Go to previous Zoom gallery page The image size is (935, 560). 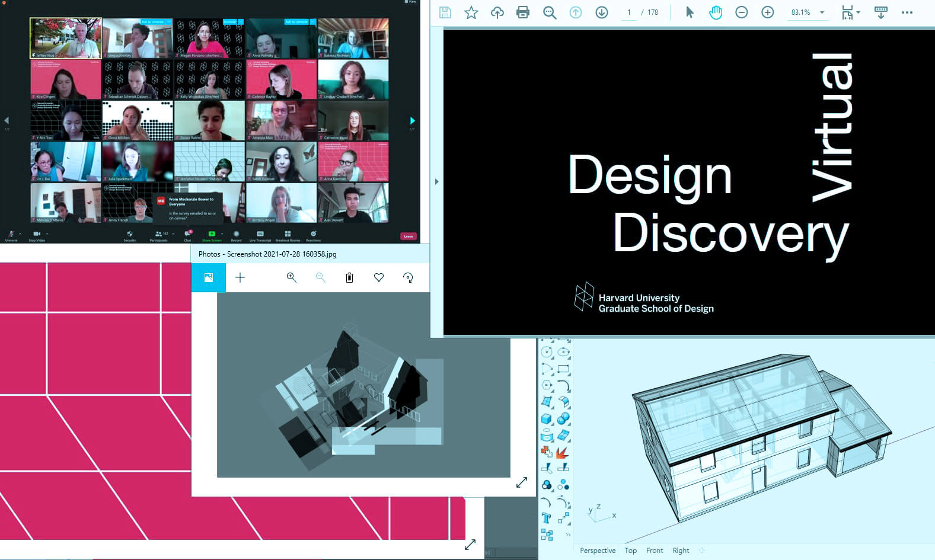point(7,120)
